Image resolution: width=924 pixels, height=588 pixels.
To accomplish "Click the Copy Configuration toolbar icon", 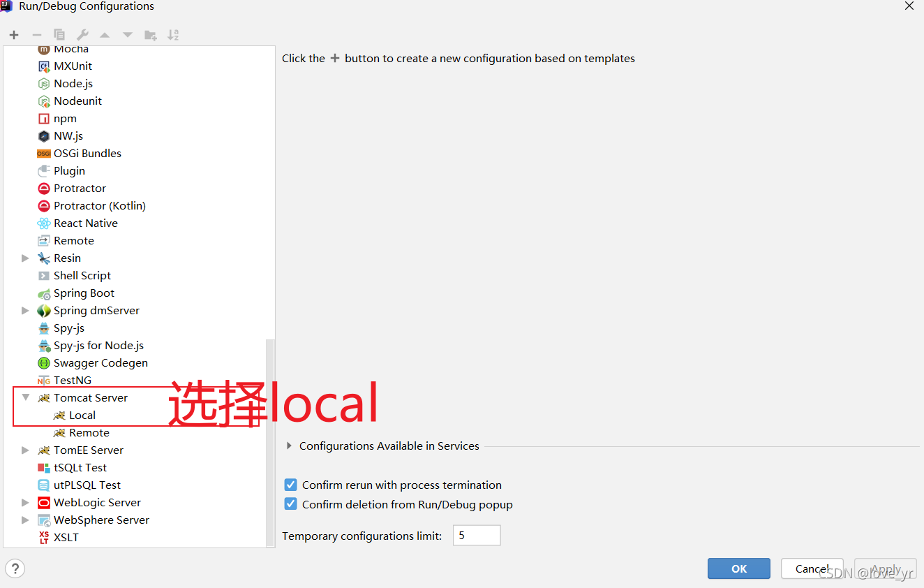I will (59, 35).
